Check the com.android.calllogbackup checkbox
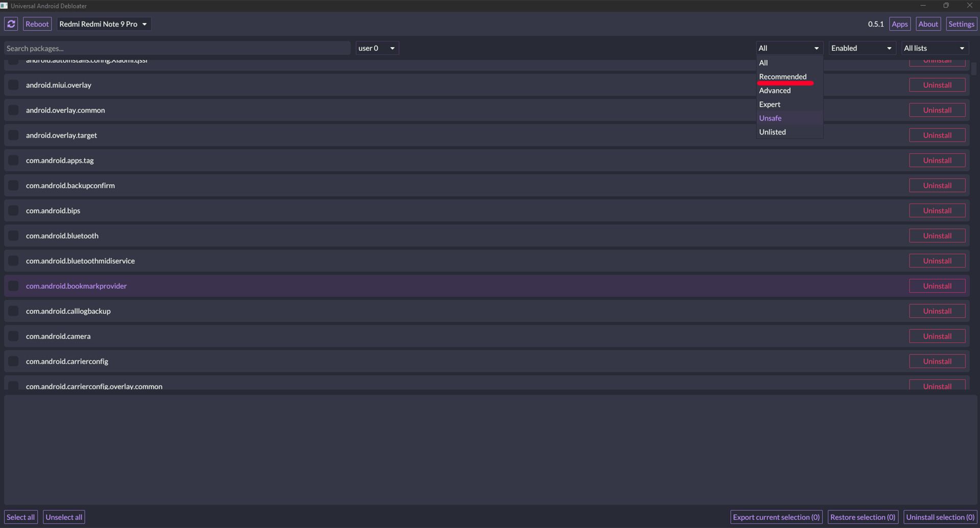This screenshot has height=528, width=980. [x=13, y=310]
